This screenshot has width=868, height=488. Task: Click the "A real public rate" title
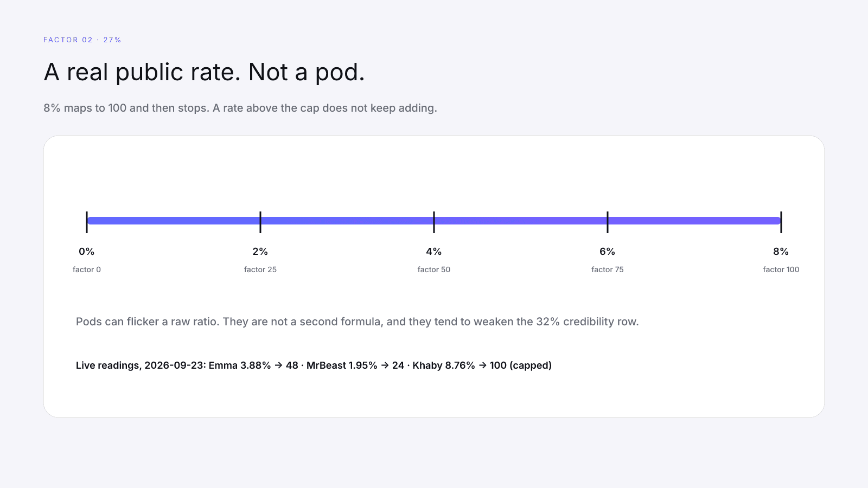tap(204, 72)
